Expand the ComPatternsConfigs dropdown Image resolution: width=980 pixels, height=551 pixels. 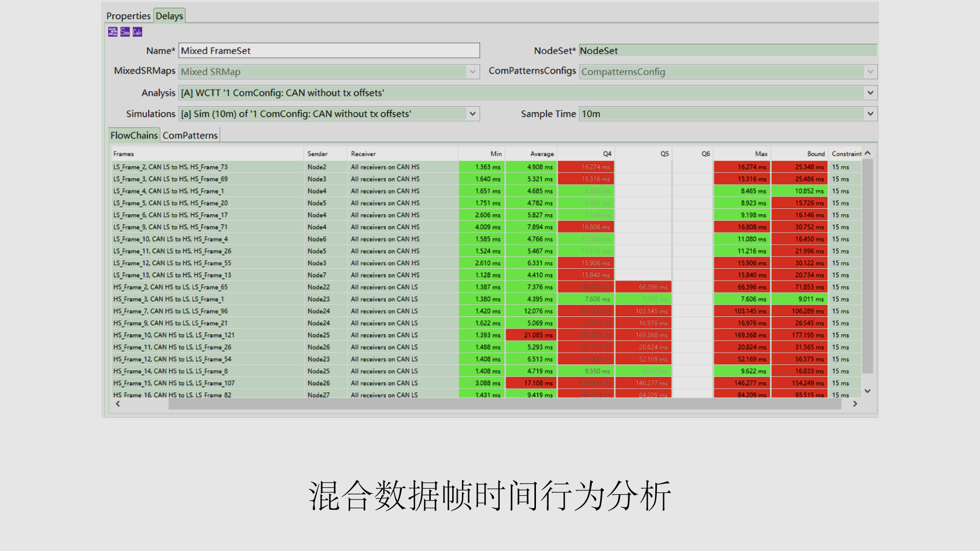tap(870, 72)
